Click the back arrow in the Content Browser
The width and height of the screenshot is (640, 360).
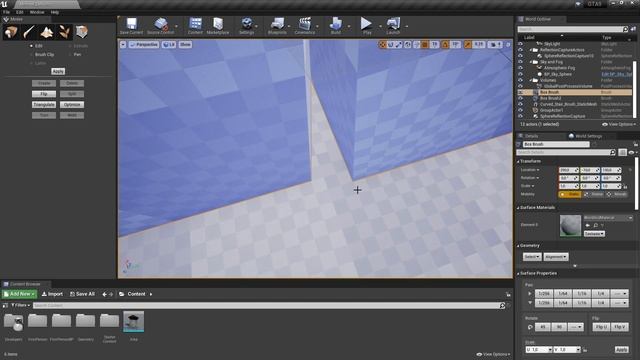click(104, 294)
